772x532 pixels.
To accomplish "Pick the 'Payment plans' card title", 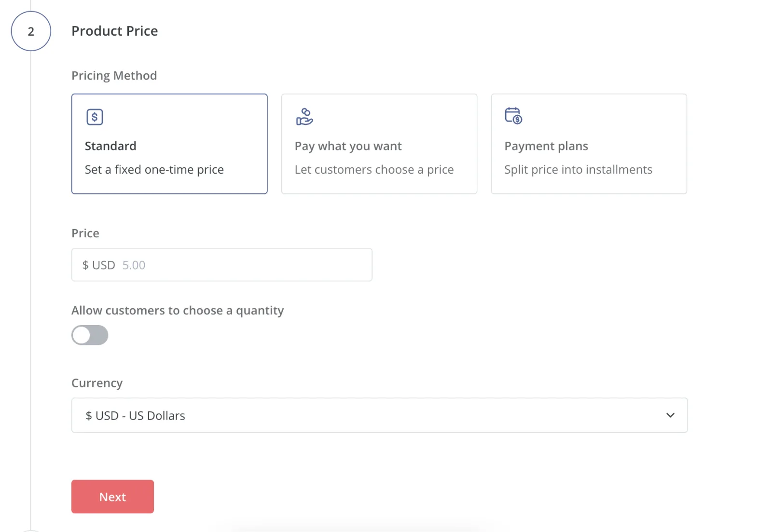I will coord(546,146).
